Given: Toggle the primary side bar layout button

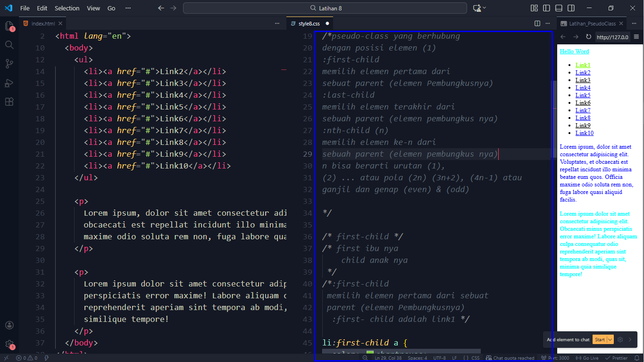Looking at the screenshot, I should coord(546,8).
